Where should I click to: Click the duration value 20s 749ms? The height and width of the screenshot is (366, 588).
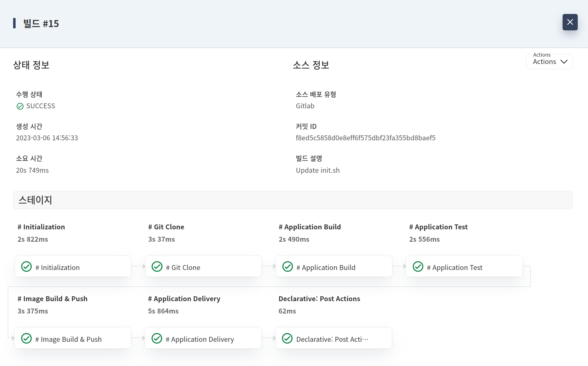(x=32, y=170)
